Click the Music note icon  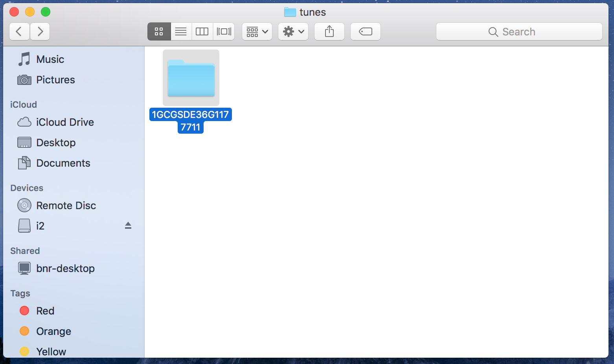pyautogui.click(x=24, y=59)
